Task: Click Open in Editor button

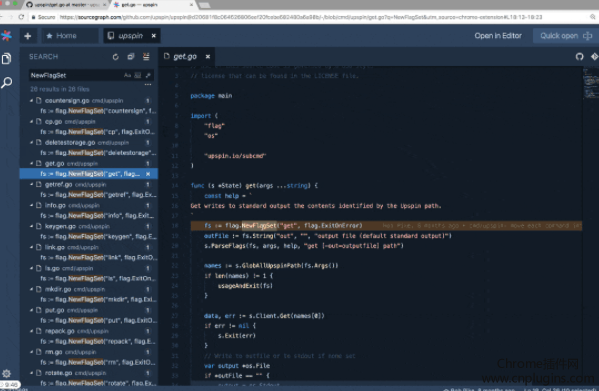Action: 498,36
